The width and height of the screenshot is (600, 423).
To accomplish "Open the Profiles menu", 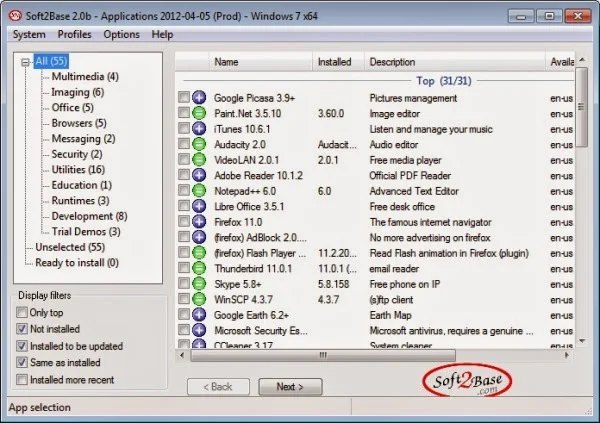I will pyautogui.click(x=74, y=34).
